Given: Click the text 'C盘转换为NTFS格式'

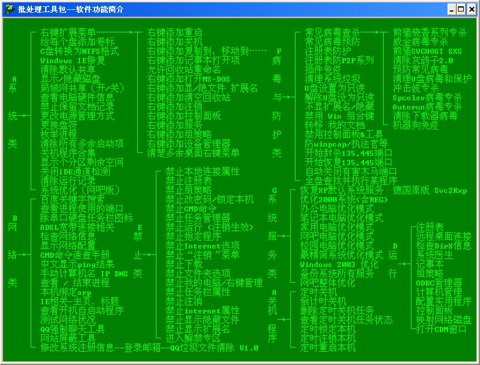Looking at the screenshot, I should point(79,51).
